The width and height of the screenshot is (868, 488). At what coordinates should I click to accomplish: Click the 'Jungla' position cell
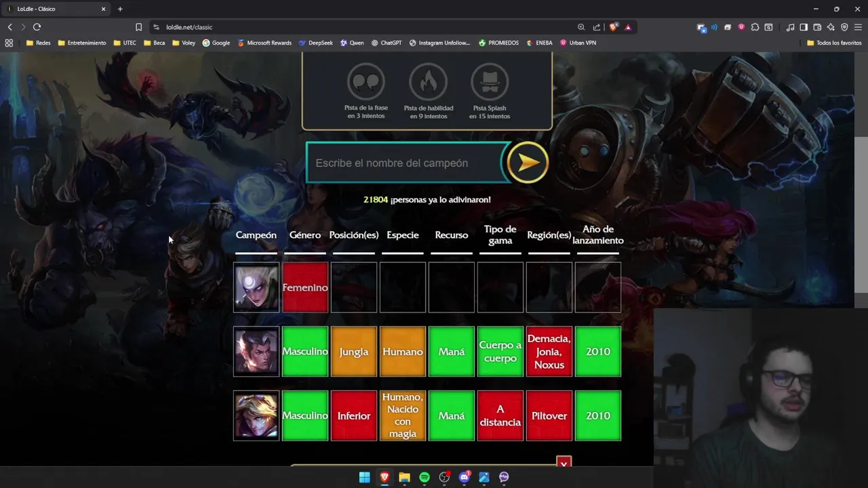click(x=354, y=351)
